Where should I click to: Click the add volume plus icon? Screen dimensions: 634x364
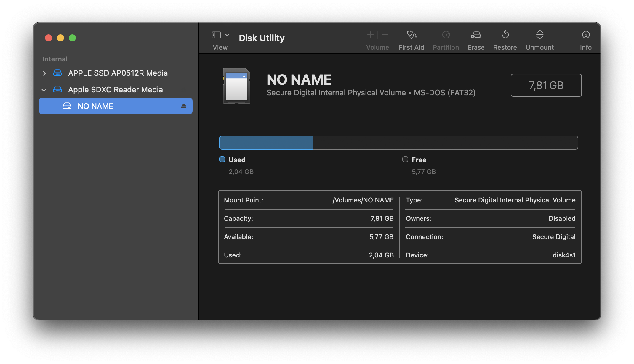click(370, 35)
